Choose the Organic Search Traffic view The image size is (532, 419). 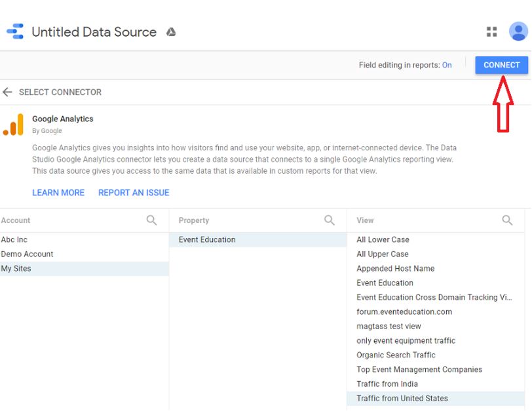click(436, 355)
